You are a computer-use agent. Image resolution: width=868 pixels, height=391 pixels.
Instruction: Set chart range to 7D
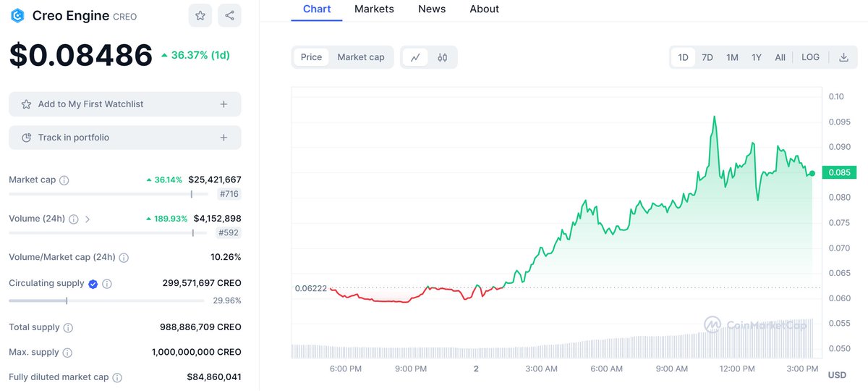point(707,57)
